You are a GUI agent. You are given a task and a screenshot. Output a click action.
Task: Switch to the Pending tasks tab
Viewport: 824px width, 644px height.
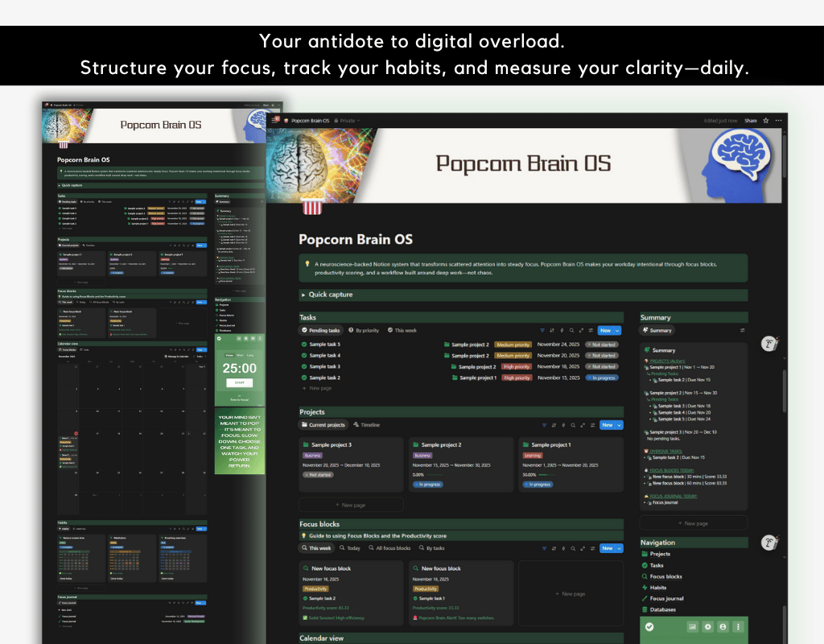[x=320, y=330]
